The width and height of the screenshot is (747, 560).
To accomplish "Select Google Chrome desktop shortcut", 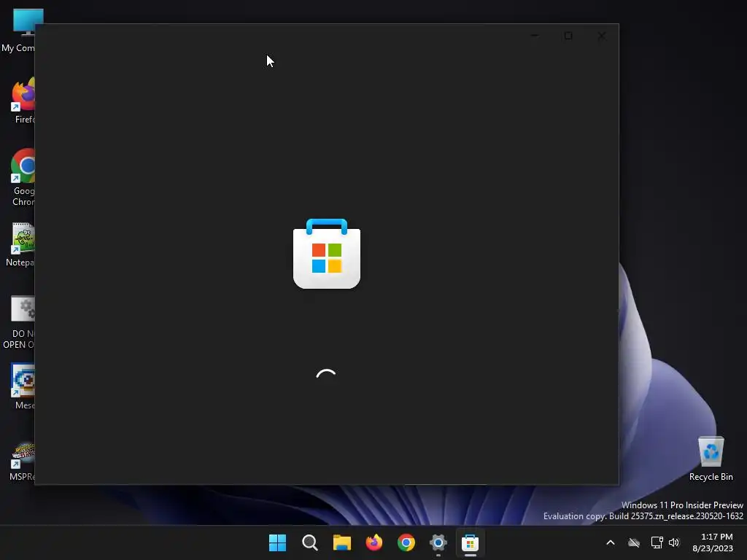I will [x=23, y=178].
